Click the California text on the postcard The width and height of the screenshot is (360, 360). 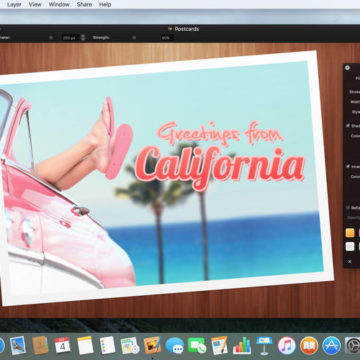[220, 168]
